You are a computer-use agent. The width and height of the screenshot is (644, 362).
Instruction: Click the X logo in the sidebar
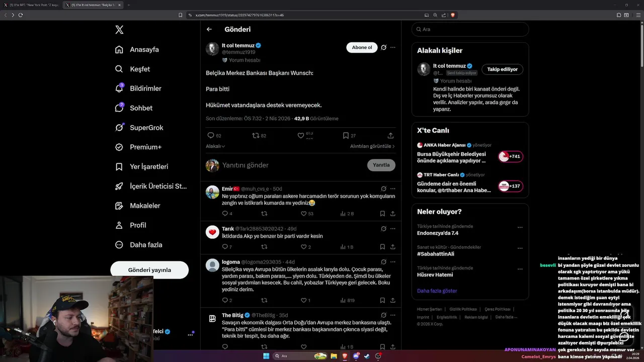[119, 30]
